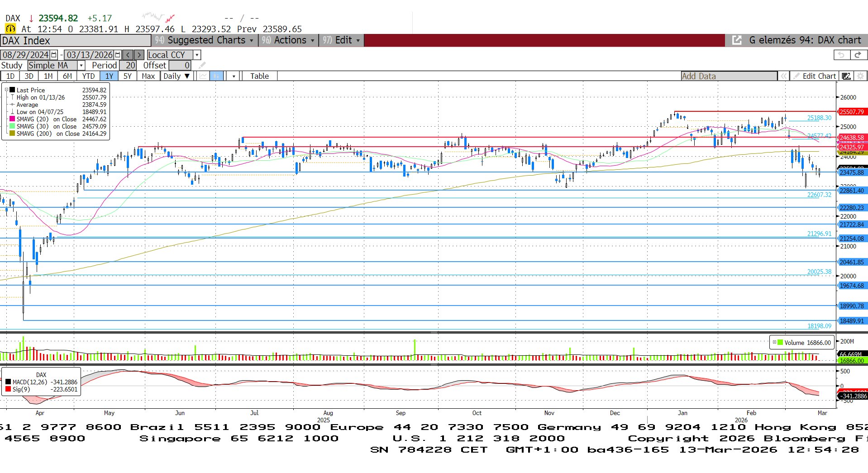Switch to line chart type icon
The height and width of the screenshot is (473, 868).
coord(203,76)
